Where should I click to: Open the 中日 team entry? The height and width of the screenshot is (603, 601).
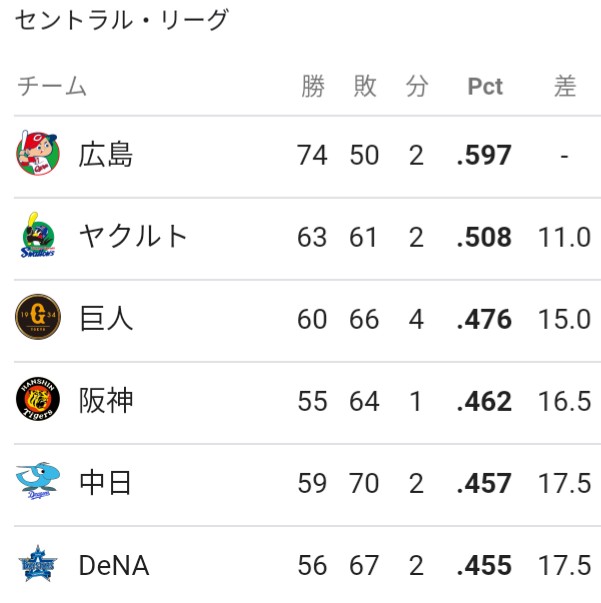[x=105, y=483]
